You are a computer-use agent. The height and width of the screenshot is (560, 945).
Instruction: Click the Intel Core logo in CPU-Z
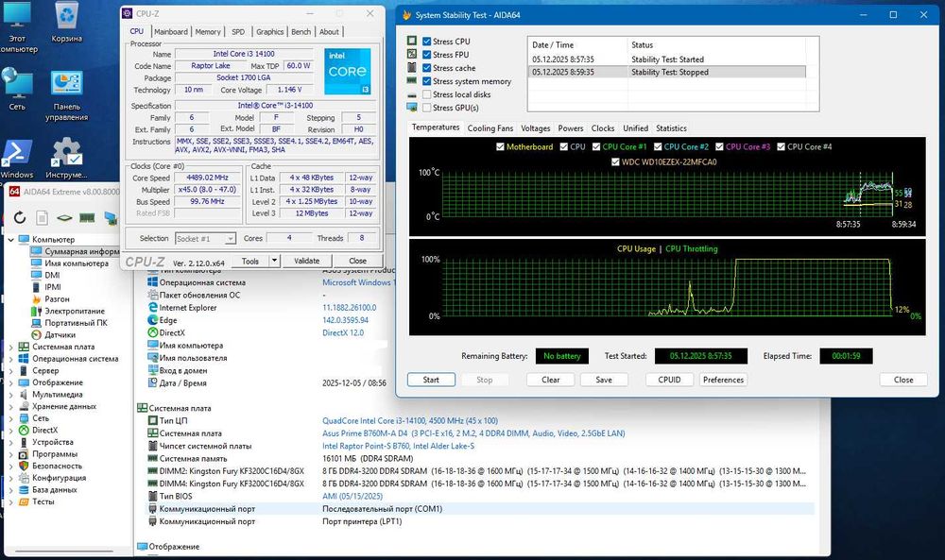click(x=347, y=71)
